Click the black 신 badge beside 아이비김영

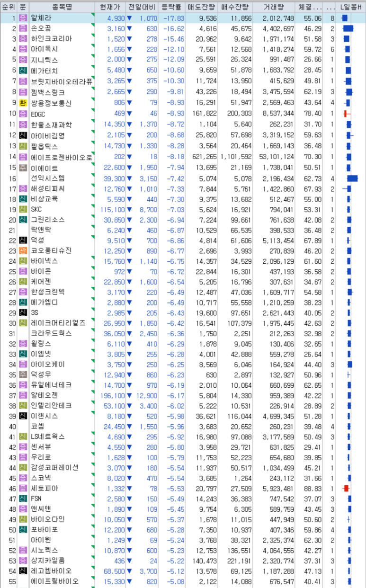(x=23, y=135)
